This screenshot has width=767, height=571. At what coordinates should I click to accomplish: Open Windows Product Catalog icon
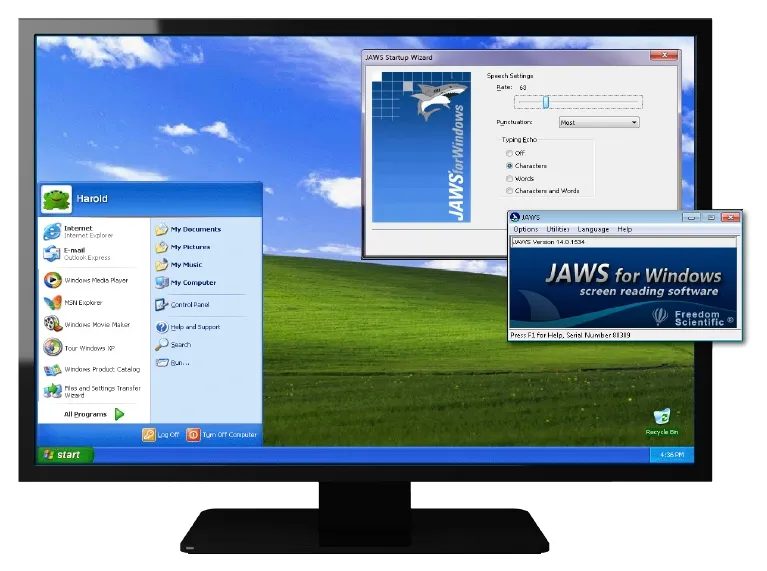pos(52,369)
